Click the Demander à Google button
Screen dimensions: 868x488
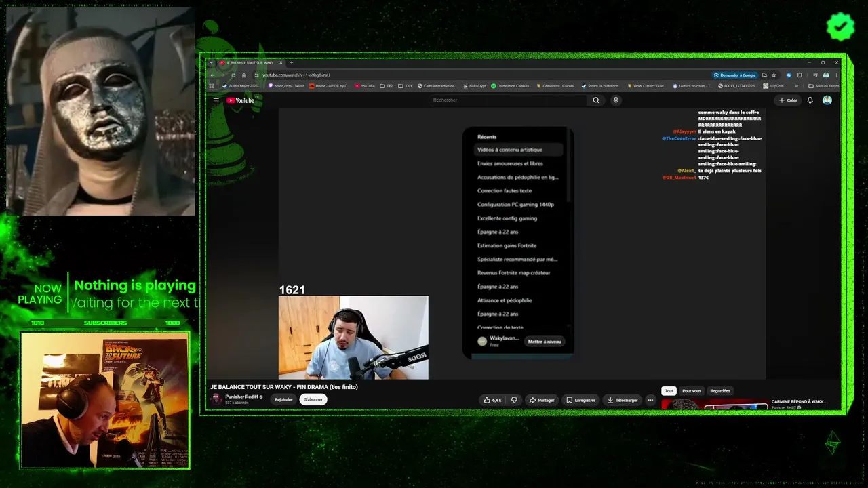734,75
